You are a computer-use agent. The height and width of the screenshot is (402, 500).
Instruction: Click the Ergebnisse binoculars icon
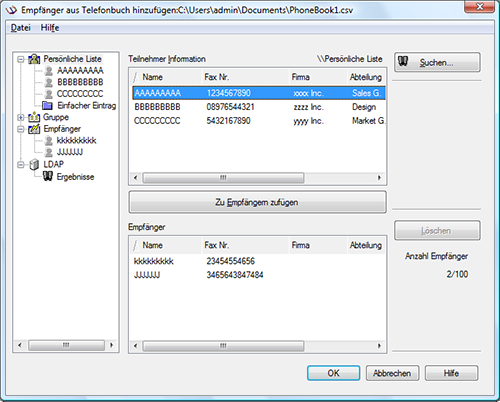pos(48,176)
